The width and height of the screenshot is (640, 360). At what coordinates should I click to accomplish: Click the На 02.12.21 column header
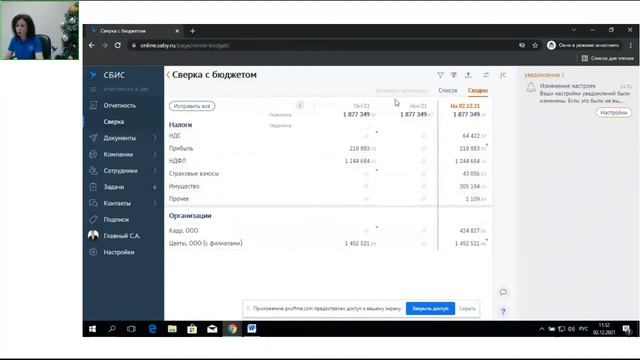click(x=465, y=106)
